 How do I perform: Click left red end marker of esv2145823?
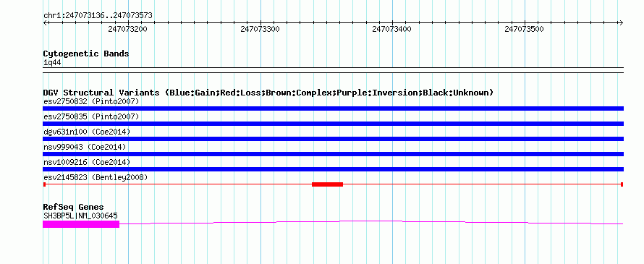click(44, 184)
